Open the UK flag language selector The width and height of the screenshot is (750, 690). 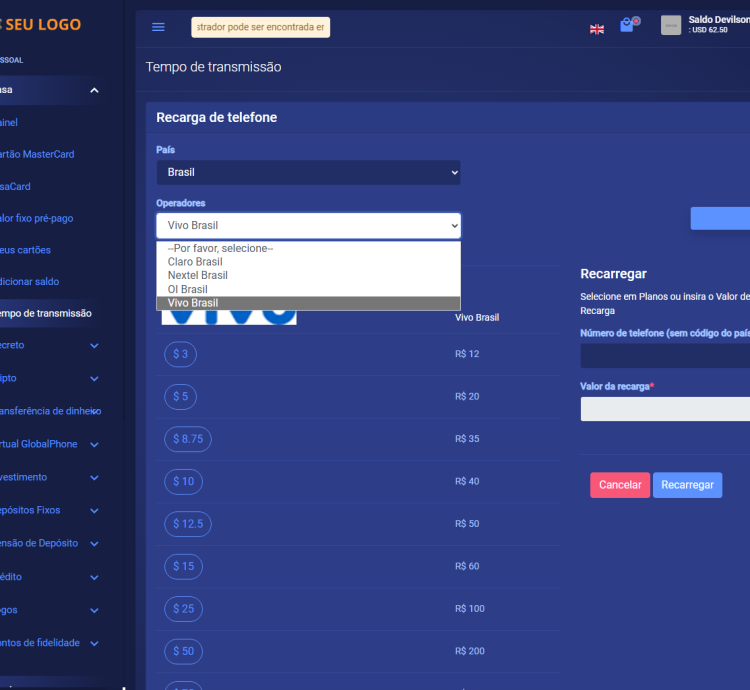click(x=597, y=29)
